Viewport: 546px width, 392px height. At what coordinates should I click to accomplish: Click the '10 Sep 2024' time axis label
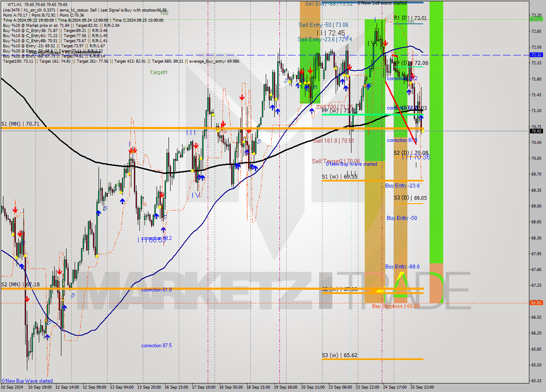[13, 387]
